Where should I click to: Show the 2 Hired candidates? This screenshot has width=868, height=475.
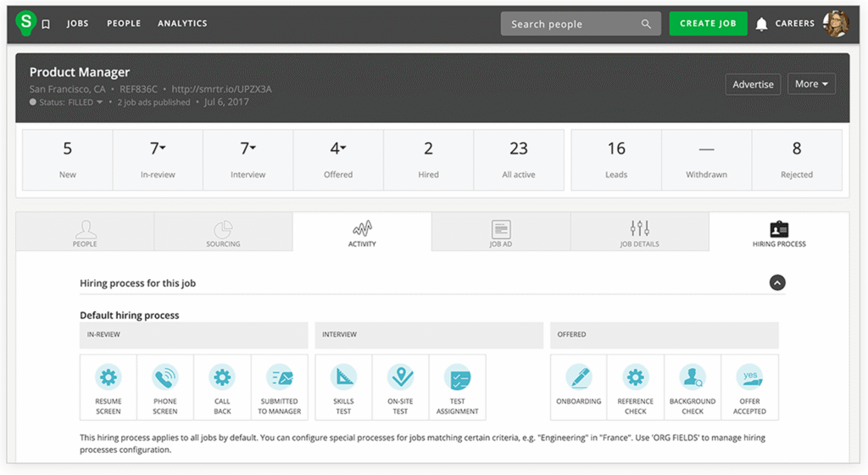coord(428,160)
